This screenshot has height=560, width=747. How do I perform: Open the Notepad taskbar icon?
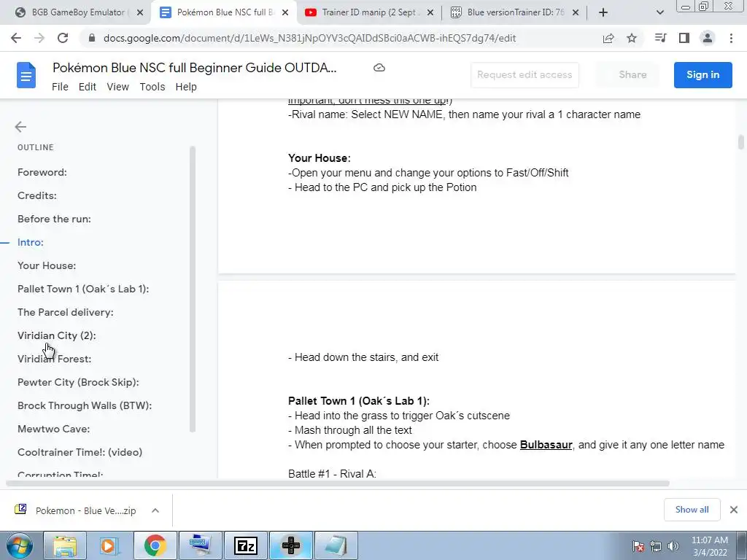click(336, 546)
